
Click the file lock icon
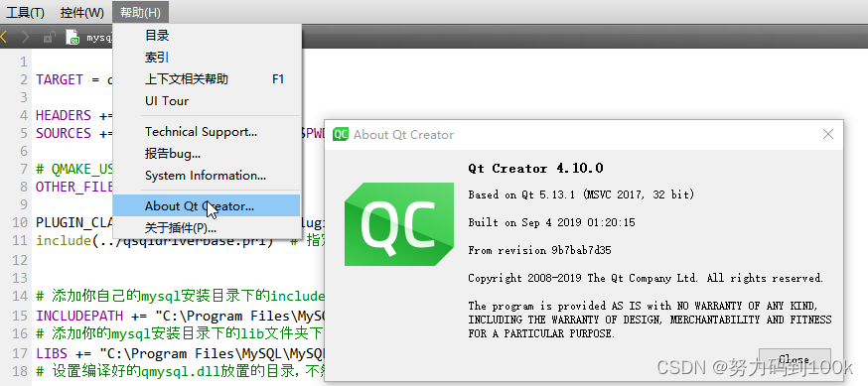[x=50, y=38]
